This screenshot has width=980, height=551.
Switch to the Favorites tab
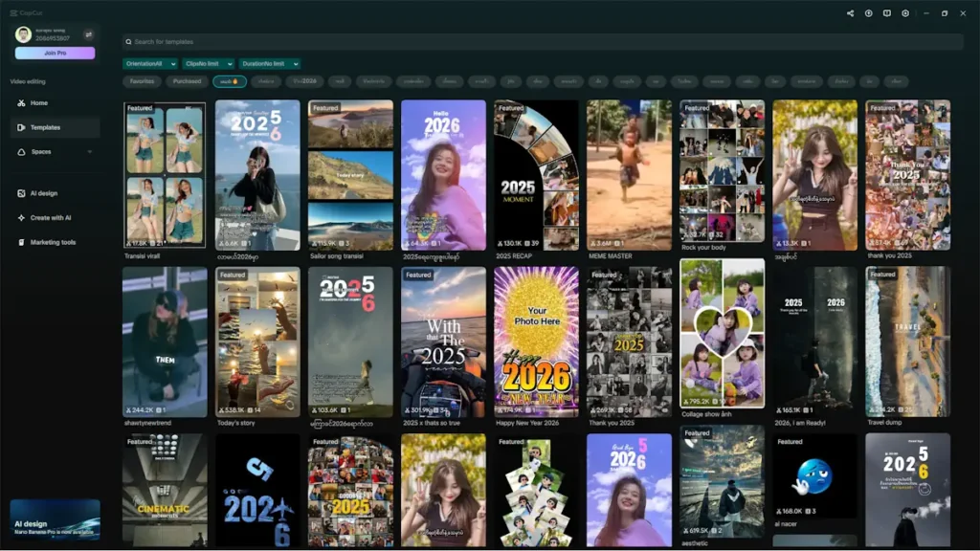point(142,81)
